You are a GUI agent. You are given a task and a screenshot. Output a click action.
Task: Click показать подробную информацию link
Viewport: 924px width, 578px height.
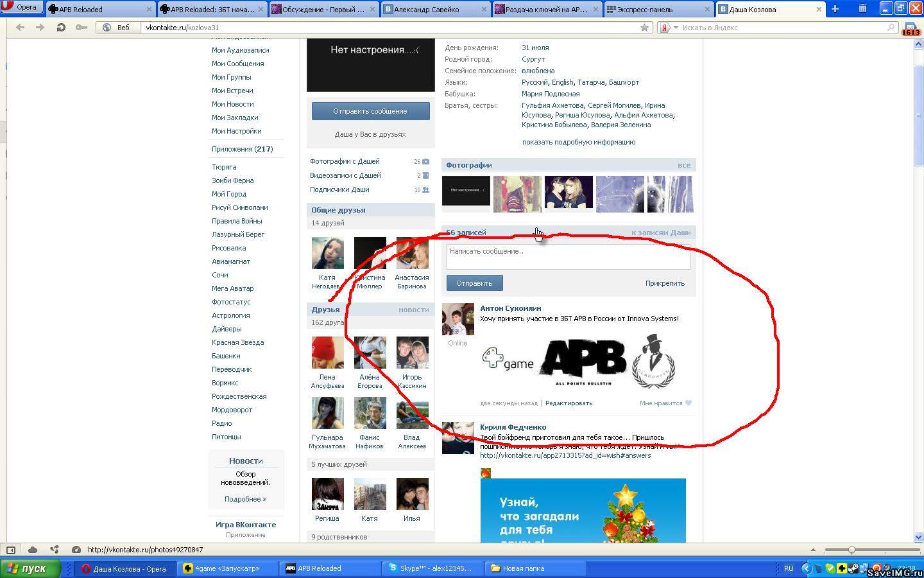coord(579,142)
